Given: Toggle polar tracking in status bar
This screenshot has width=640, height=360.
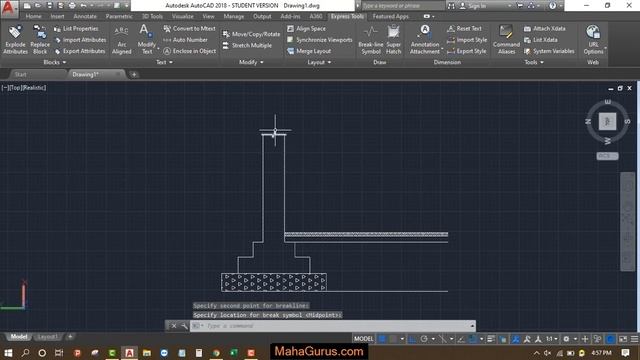Looking at the screenshot, I should [x=424, y=339].
